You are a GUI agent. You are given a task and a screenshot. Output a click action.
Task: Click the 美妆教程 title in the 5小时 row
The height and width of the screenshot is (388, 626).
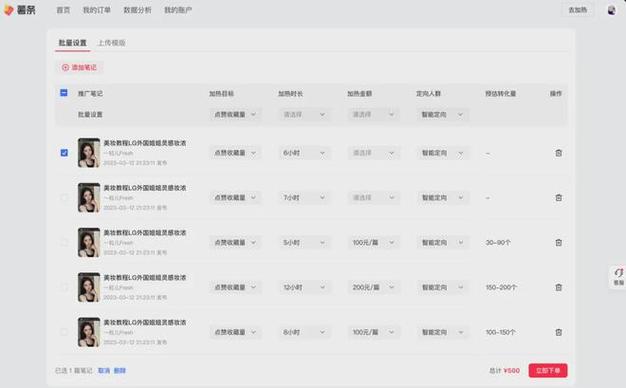coord(145,232)
